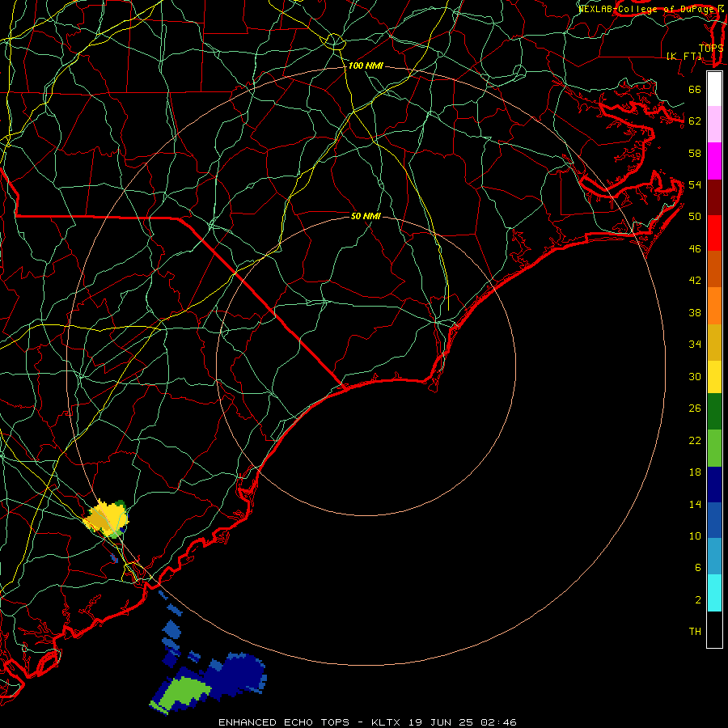Viewport: 728px width, 728px height.
Task: Click the "KLTX" radar station identifier
Action: pyautogui.click(x=387, y=722)
